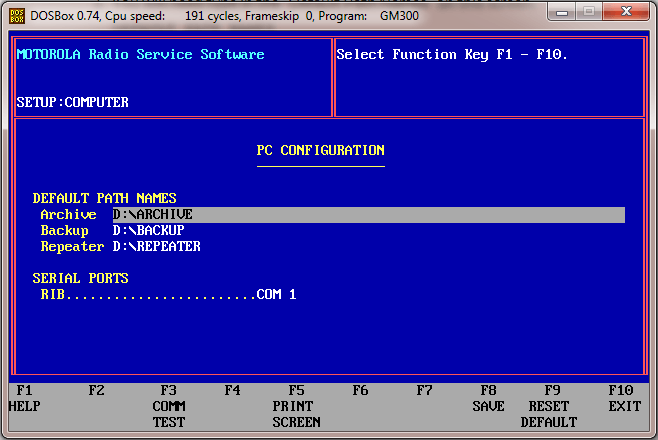Click the RIB label
The height and width of the screenshot is (440, 658).
pos(52,294)
